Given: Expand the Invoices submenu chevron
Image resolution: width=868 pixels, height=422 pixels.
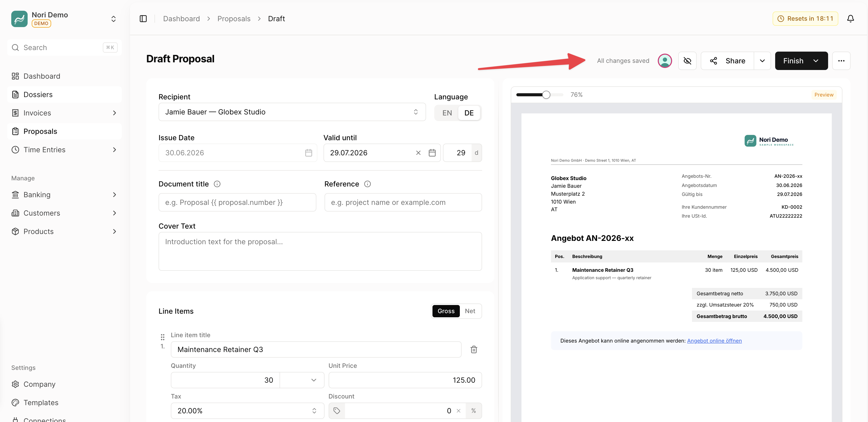Looking at the screenshot, I should 115,113.
